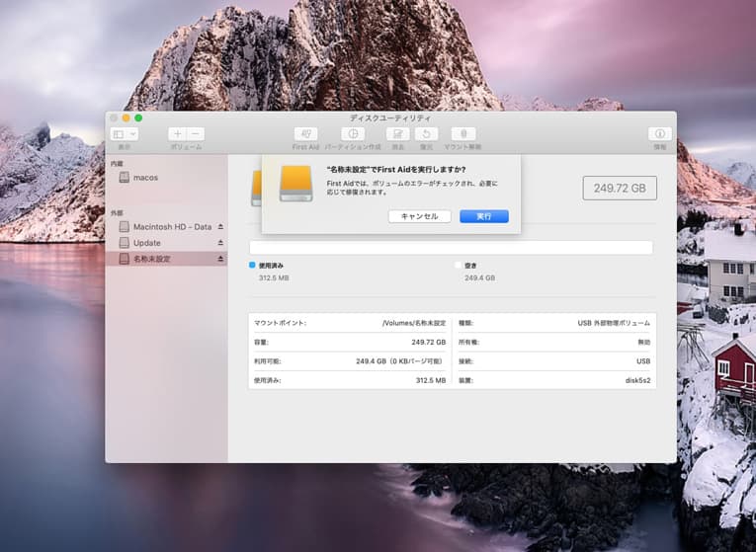Viewport: 756px width, 552px height.
Task: Click the remove volume minus button
Action: [x=196, y=134]
